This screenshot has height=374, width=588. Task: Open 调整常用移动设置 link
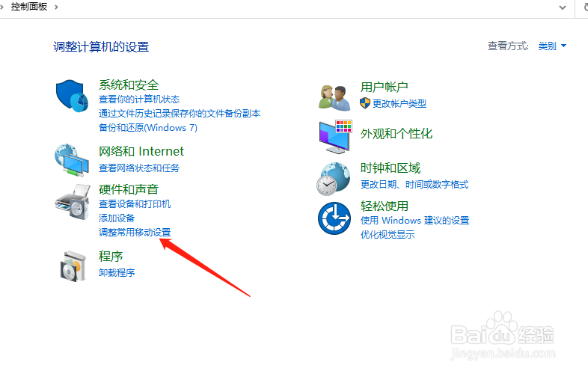click(135, 232)
